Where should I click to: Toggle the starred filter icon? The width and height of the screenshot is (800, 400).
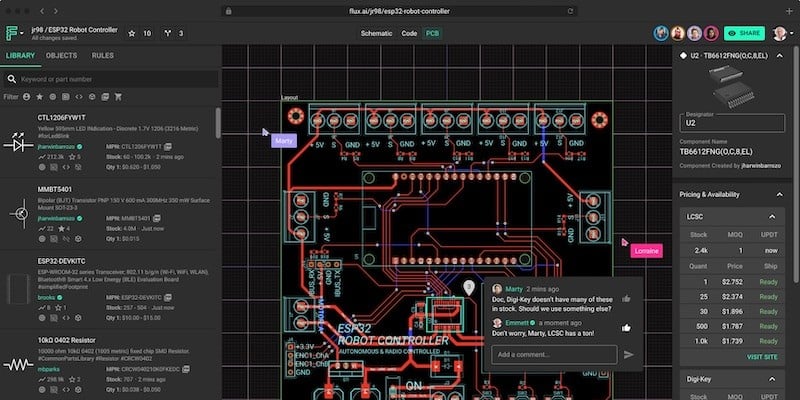tap(40, 96)
